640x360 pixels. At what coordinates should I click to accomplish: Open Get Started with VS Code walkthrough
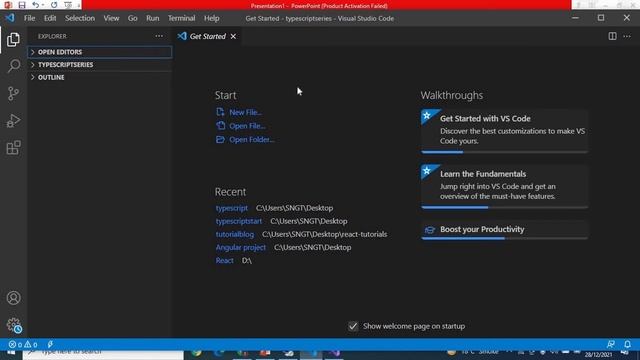[504, 131]
